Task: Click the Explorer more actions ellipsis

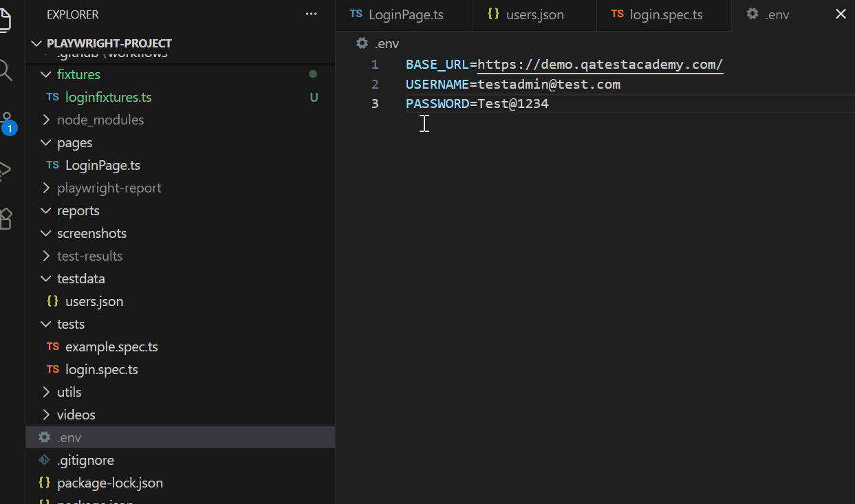Action: (x=312, y=14)
